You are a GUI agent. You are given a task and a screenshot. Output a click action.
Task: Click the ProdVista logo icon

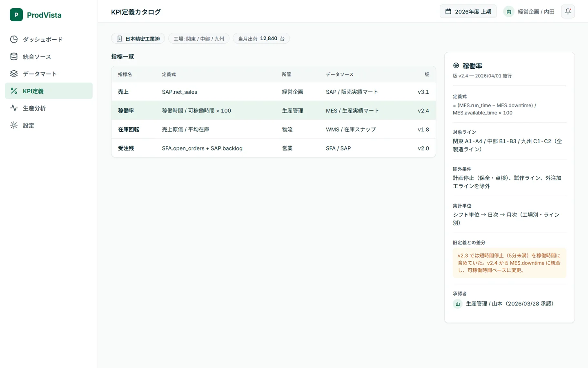coord(16,15)
